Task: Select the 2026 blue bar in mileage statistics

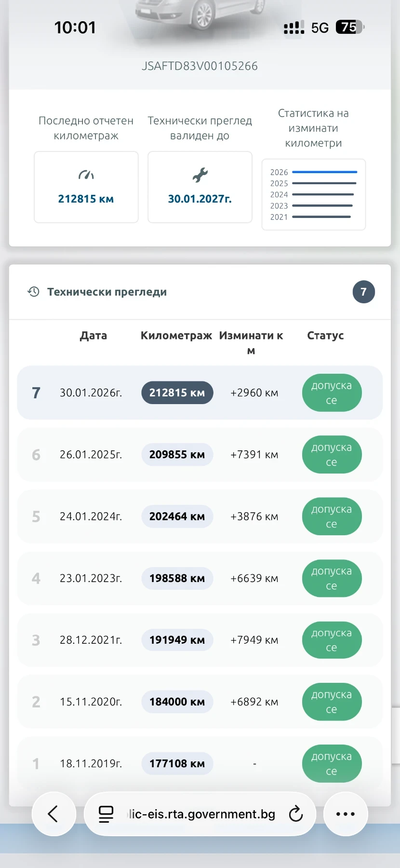Action: point(324,172)
